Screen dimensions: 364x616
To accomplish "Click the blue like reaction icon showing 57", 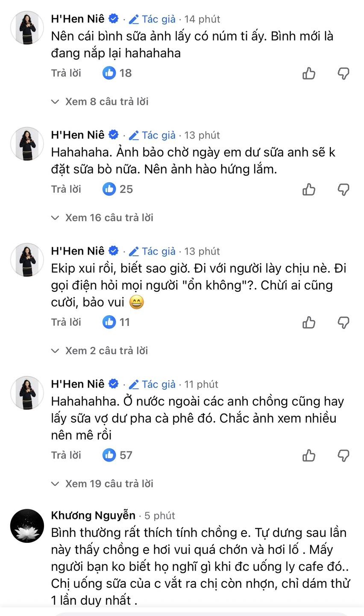I will tap(109, 455).
